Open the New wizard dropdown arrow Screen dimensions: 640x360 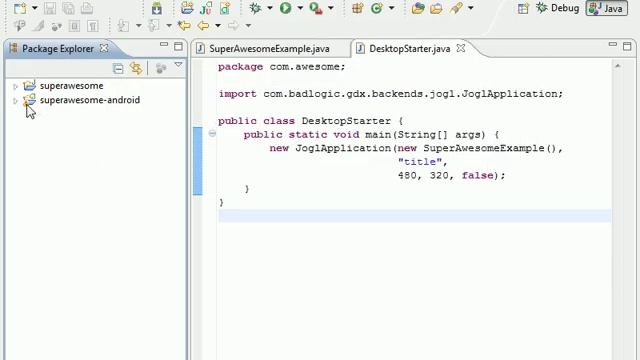[35, 8]
